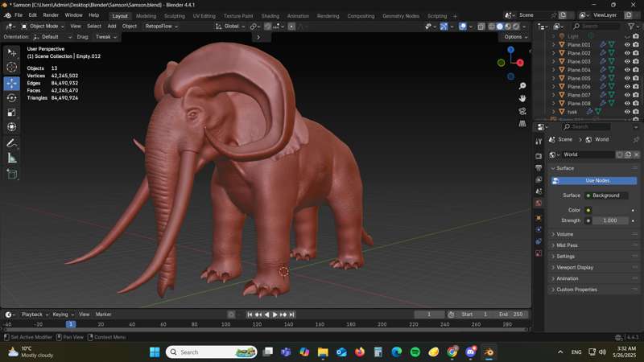Activate the Cursor tool
This screenshot has width=644, height=362.
click(x=12, y=68)
